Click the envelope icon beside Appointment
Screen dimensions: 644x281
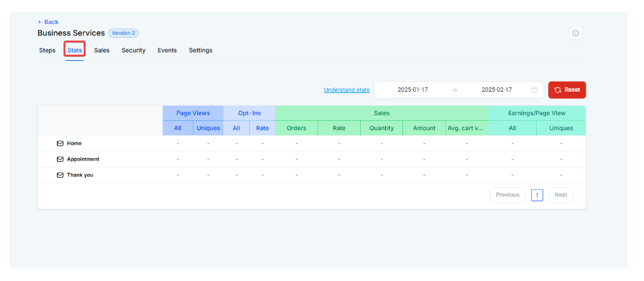60,159
